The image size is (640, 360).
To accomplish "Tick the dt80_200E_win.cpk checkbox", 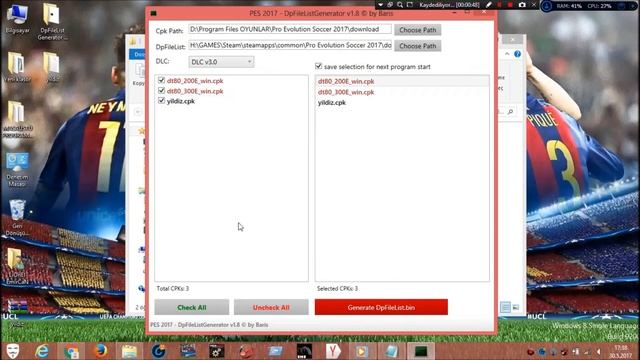I will pos(161,80).
